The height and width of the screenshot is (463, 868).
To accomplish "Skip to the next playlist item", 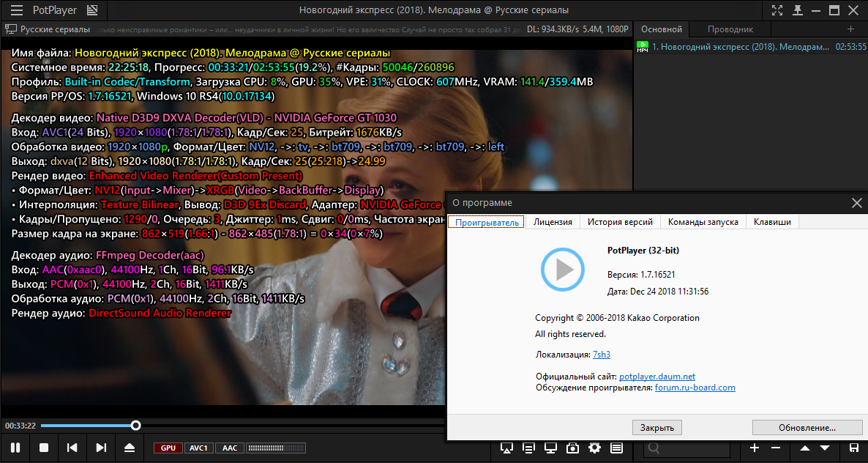I will (x=101, y=448).
